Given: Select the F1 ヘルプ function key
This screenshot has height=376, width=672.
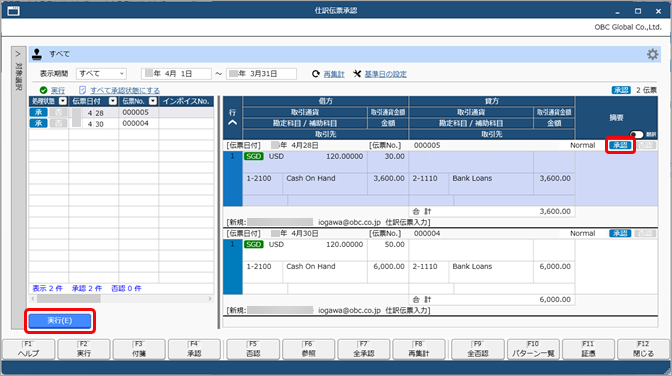Looking at the screenshot, I should 28,349.
